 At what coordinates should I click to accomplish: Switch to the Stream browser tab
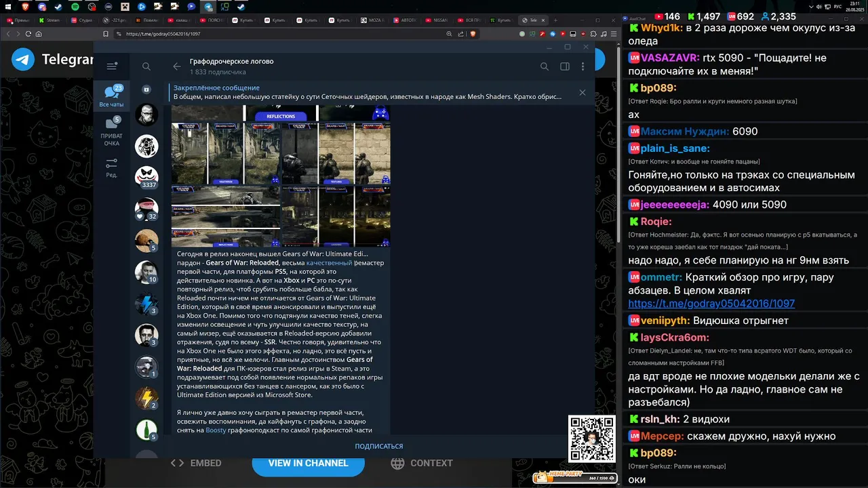pyautogui.click(x=50, y=20)
